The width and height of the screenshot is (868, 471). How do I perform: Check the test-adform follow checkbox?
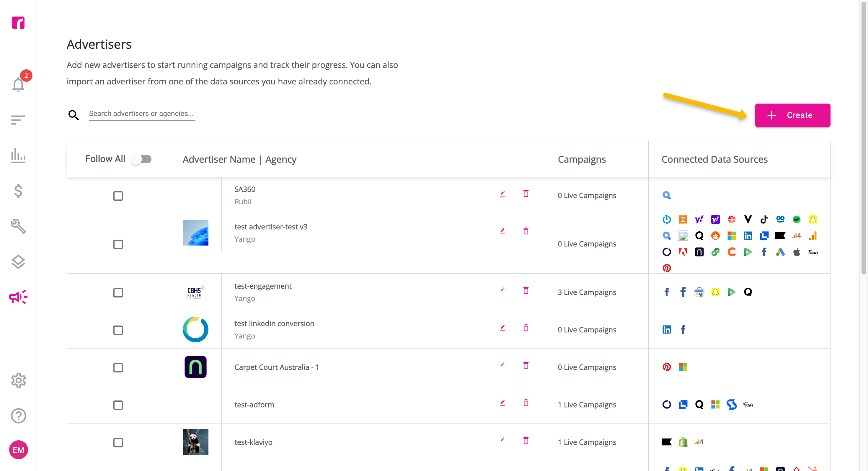[118, 405]
